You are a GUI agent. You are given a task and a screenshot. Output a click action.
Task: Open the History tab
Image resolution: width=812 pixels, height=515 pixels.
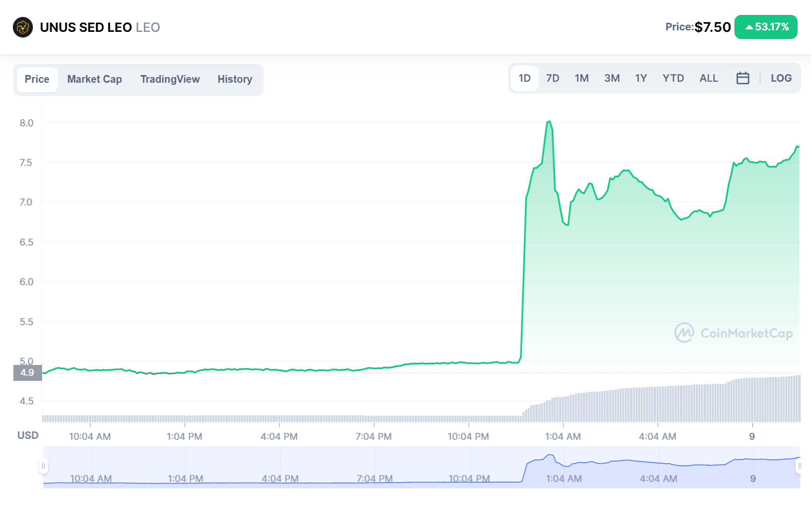(x=235, y=79)
